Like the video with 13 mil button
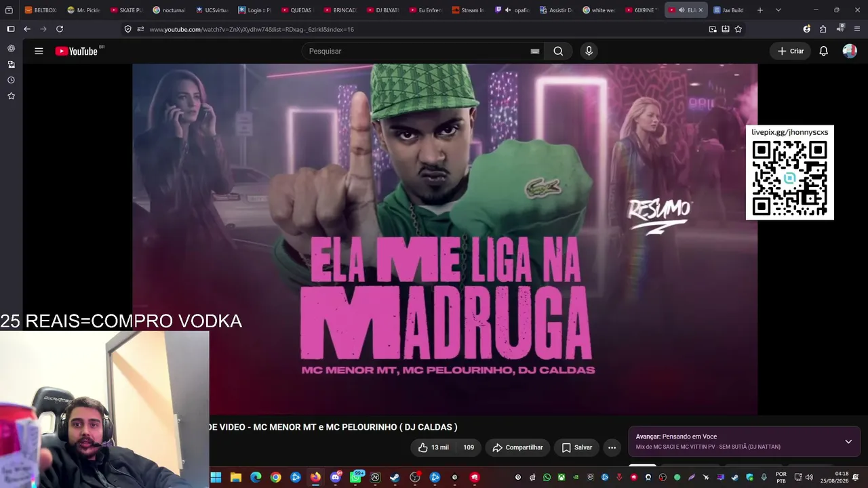This screenshot has width=868, height=488. (433, 447)
